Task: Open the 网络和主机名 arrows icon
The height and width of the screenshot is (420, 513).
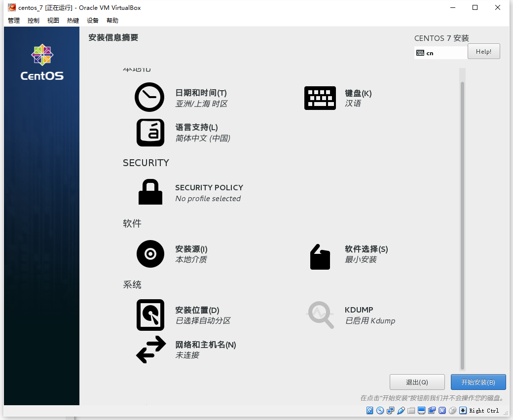Action: point(151,350)
